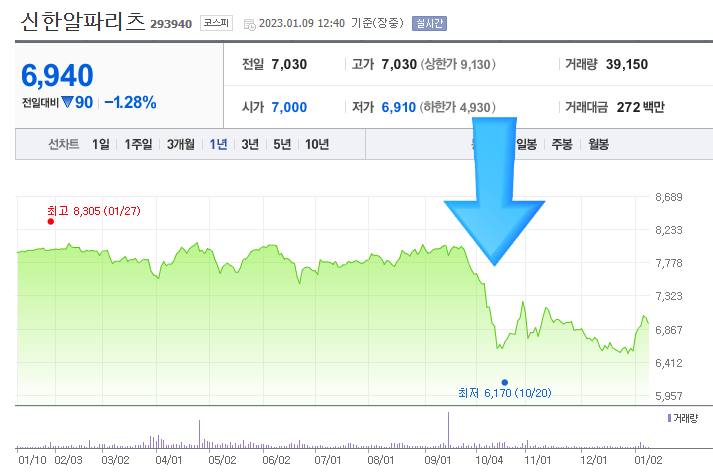Screen dimensions: 713x475
Task: Click the change rate −1.28%
Action: [x=131, y=103]
